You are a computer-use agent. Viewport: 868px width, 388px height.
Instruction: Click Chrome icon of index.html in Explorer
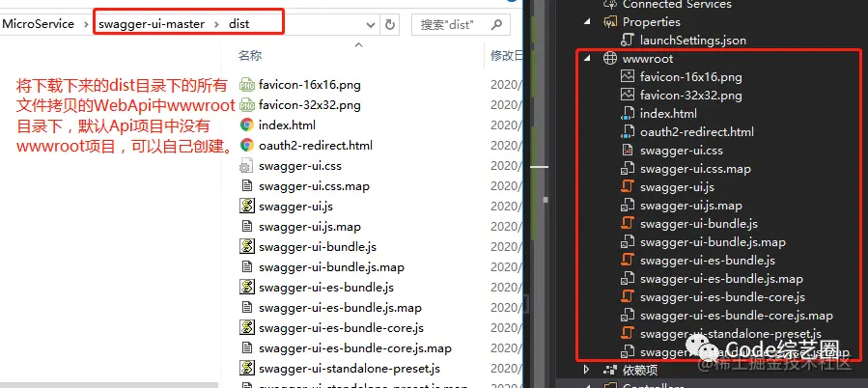247,125
